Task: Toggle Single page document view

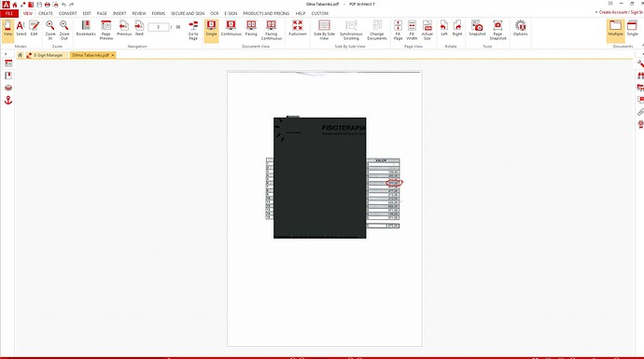Action: click(211, 28)
